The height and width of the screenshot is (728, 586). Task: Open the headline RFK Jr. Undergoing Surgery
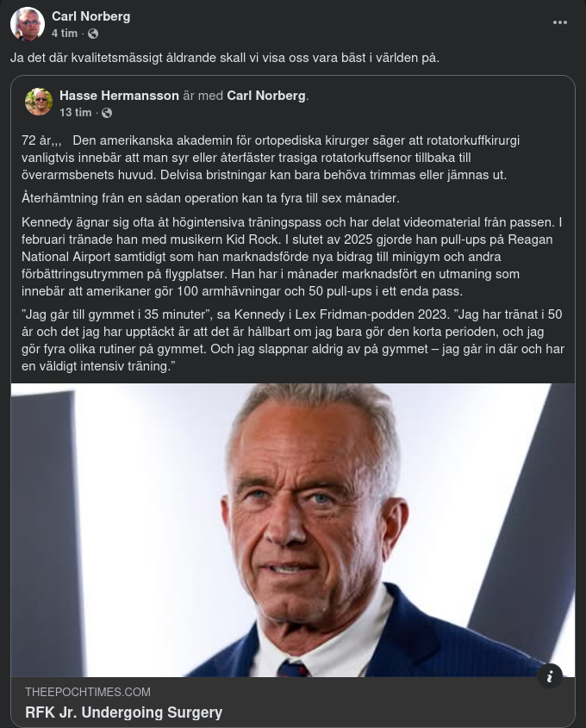pos(124,712)
